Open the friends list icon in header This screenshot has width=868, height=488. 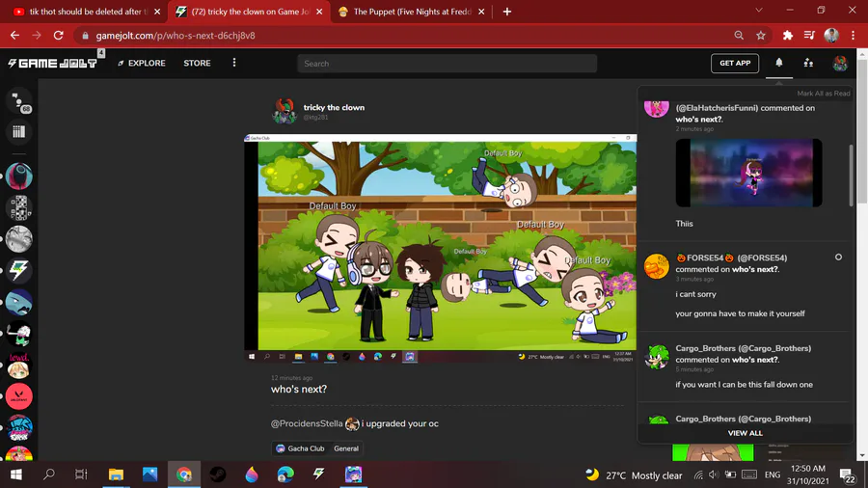pos(808,63)
